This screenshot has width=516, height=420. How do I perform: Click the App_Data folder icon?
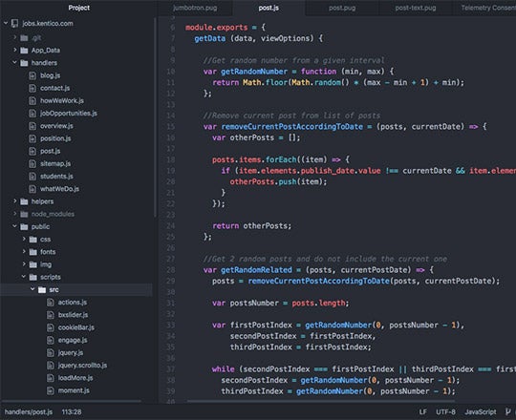24,51
